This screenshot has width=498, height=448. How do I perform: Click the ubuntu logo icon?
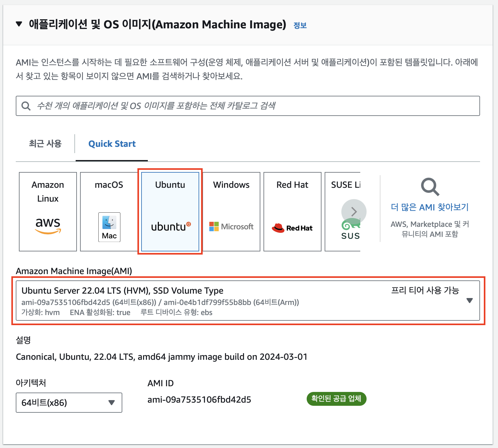point(171,227)
